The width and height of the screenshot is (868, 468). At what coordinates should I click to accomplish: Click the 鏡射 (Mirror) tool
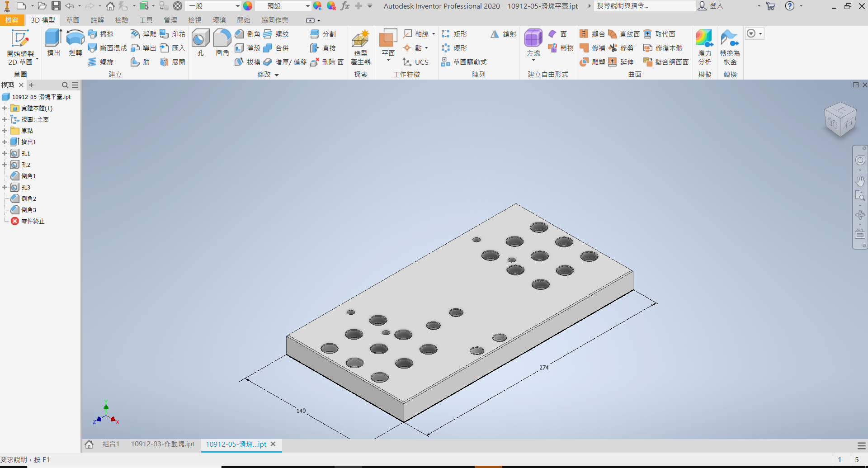[503, 34]
